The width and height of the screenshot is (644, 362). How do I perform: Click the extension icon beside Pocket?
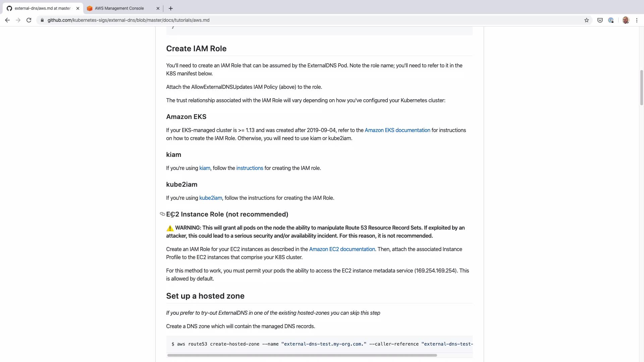click(x=611, y=20)
